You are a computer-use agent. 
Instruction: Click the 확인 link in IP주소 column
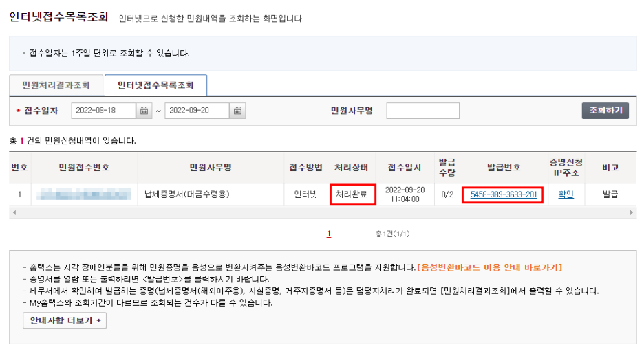point(566,194)
